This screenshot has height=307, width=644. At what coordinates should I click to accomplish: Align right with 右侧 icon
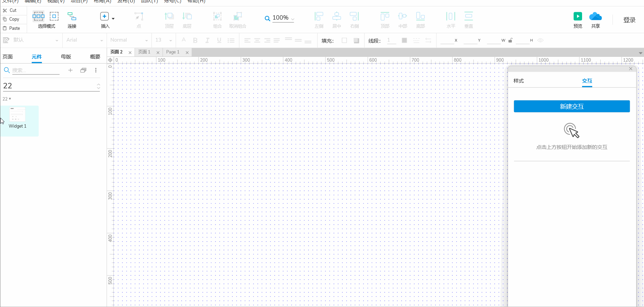point(354,16)
